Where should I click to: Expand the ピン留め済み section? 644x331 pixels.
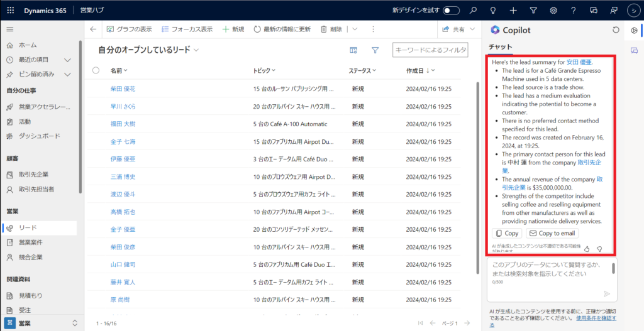(68, 74)
